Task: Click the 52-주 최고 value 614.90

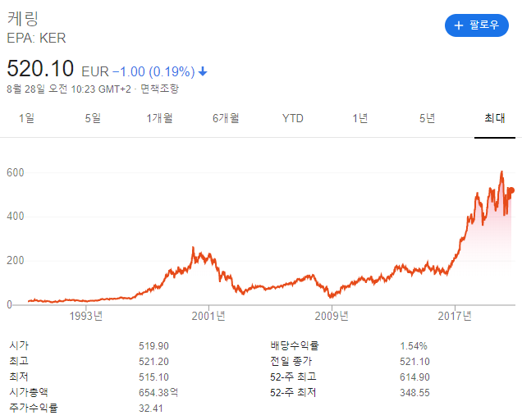Action: 414,377
